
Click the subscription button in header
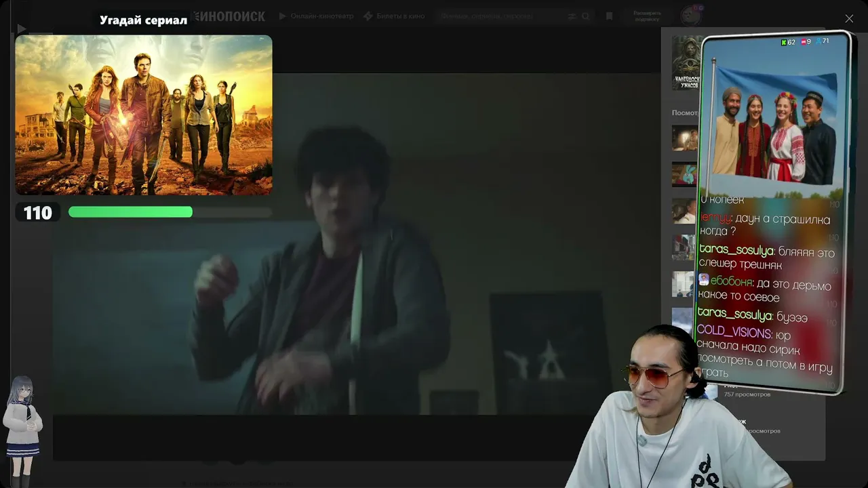(646, 16)
